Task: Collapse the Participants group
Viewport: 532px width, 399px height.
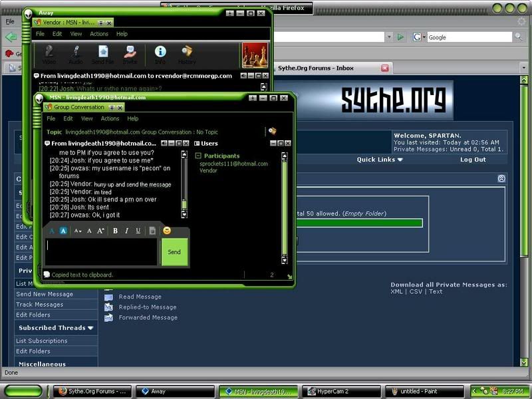Action: (198, 156)
